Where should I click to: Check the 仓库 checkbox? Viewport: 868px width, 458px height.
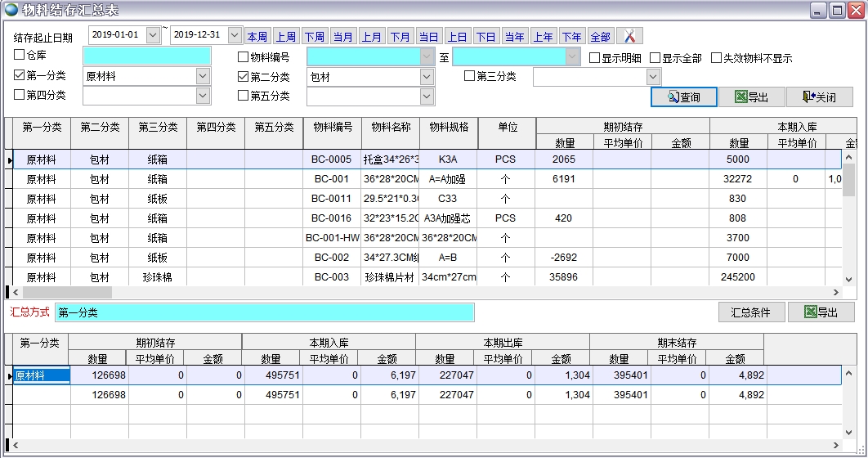pyautogui.click(x=20, y=56)
